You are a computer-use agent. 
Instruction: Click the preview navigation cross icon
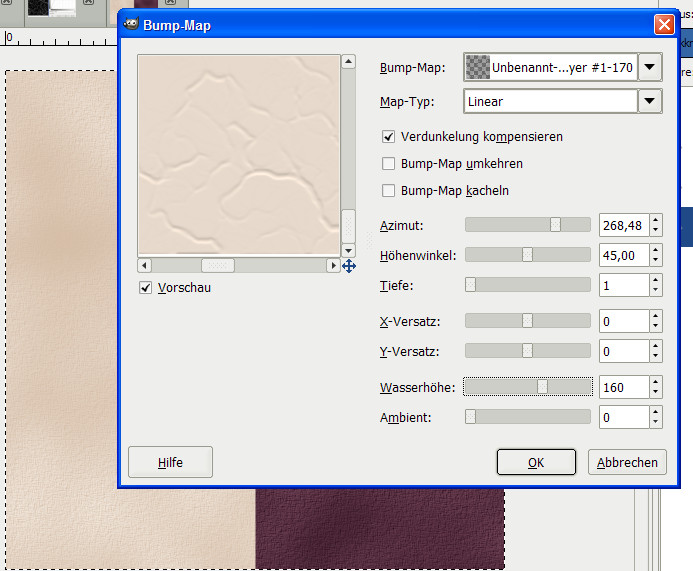tap(349, 266)
